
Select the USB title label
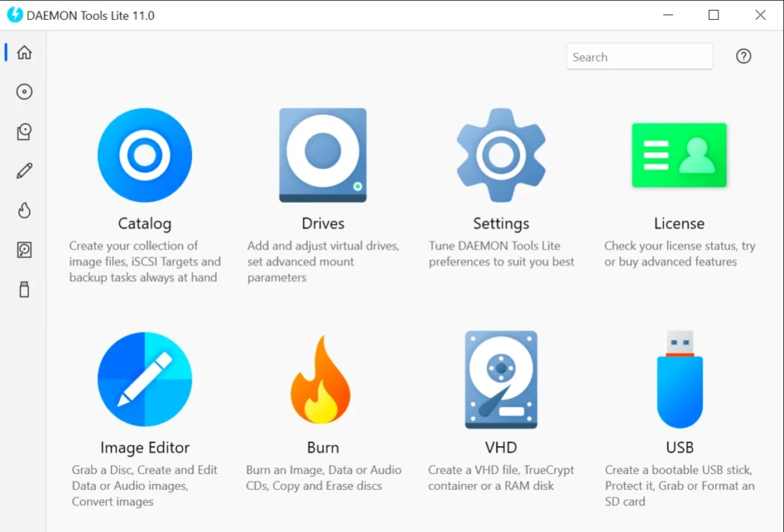pos(680,448)
